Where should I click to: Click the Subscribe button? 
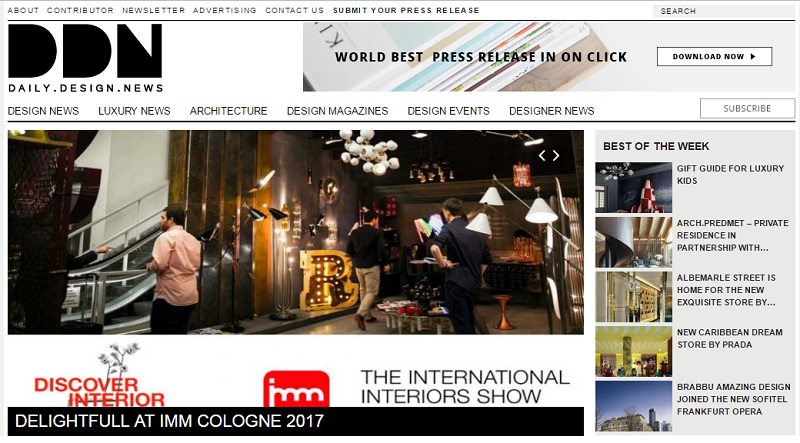click(x=747, y=108)
